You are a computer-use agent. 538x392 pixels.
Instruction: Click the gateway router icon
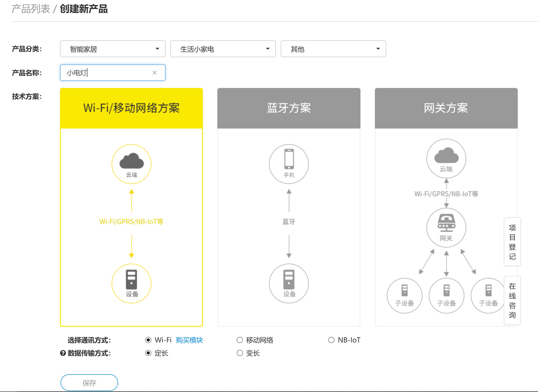446,223
